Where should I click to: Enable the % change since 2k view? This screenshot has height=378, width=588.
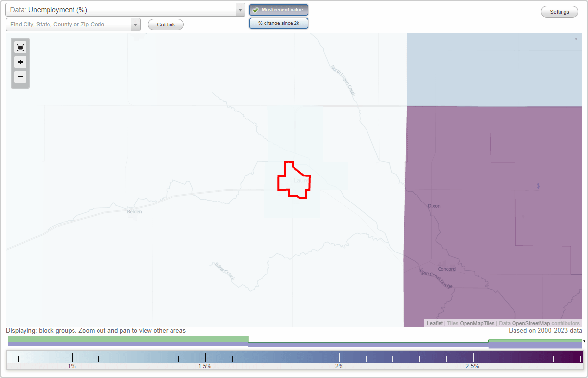pos(279,23)
